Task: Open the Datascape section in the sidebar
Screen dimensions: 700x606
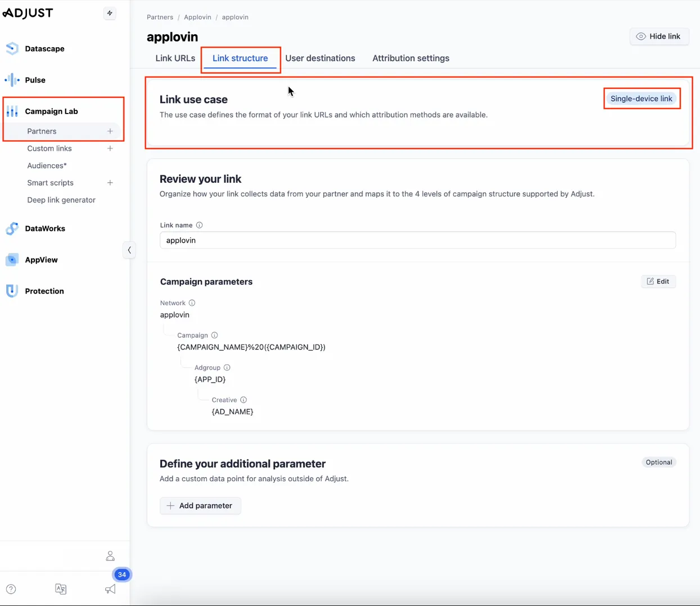Action: tap(45, 48)
